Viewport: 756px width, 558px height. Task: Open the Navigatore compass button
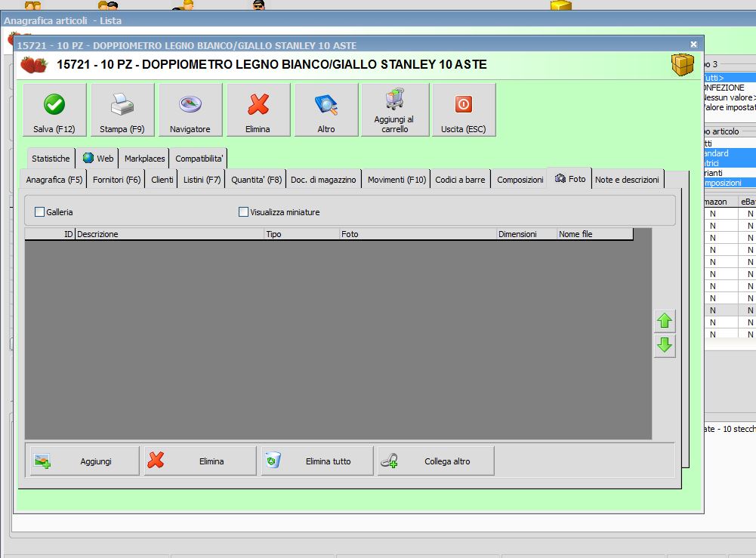point(190,110)
